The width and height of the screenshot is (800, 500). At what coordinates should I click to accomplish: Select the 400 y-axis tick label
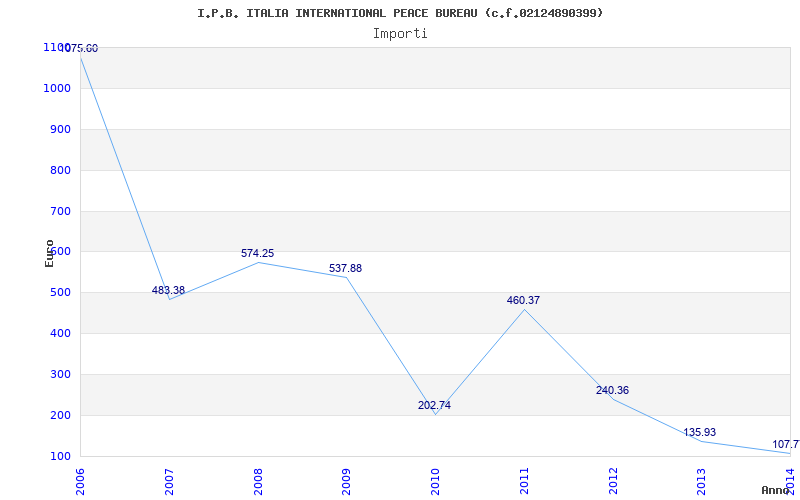pyautogui.click(x=62, y=334)
